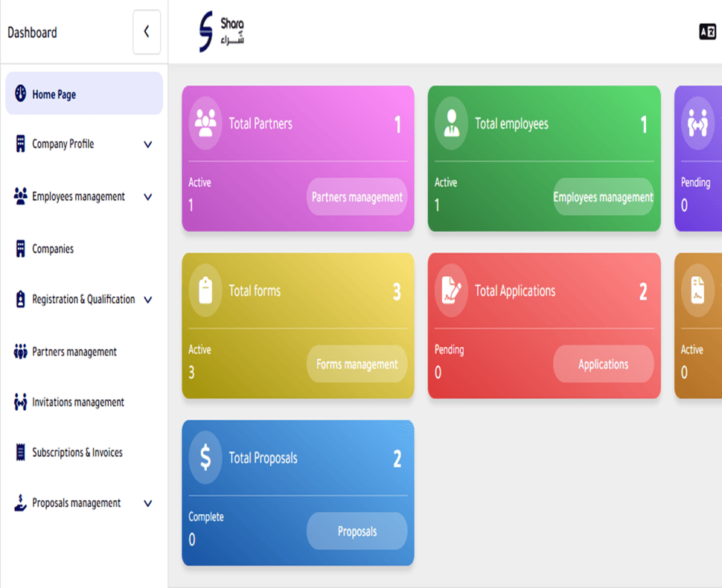Expand the Registration & Qualification chevron
This screenshot has height=588, width=722.
(x=148, y=300)
